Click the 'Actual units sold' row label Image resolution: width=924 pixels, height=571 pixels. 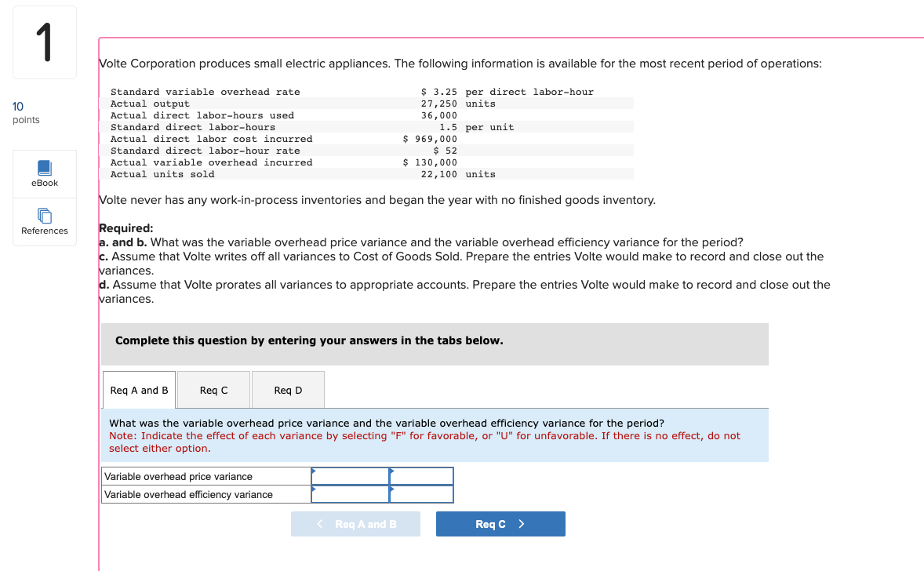pyautogui.click(x=162, y=174)
